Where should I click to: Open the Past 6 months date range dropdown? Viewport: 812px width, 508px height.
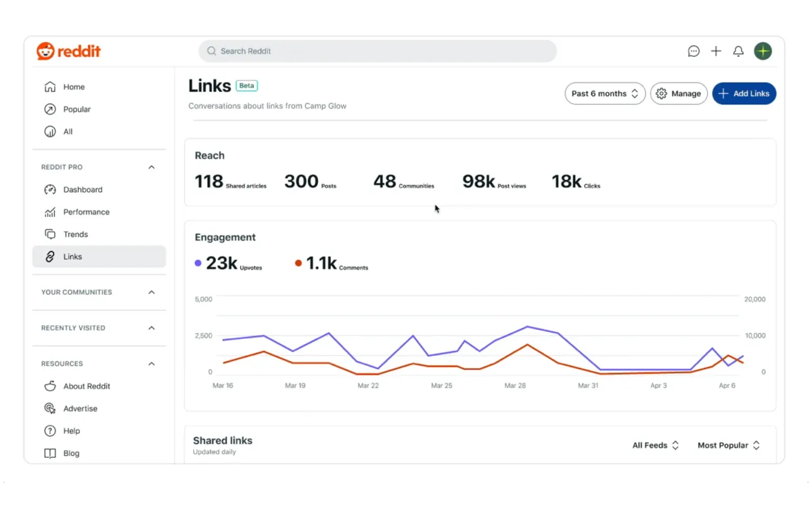point(604,93)
